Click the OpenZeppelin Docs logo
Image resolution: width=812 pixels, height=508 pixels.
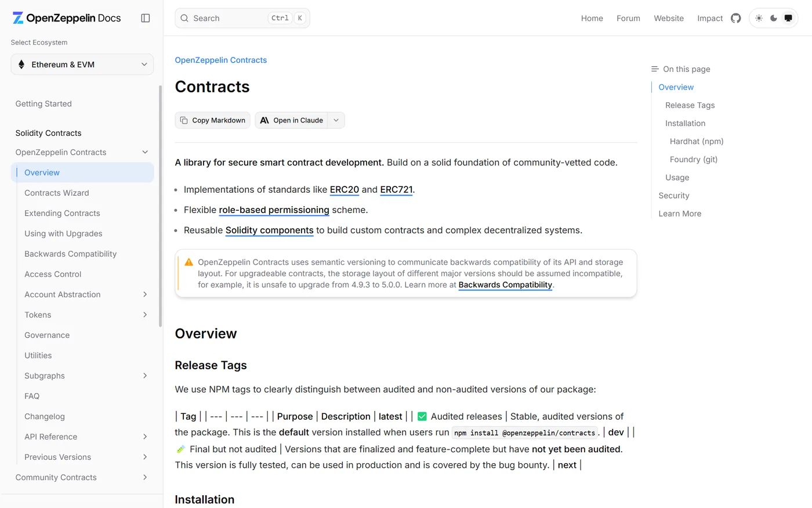coord(67,18)
